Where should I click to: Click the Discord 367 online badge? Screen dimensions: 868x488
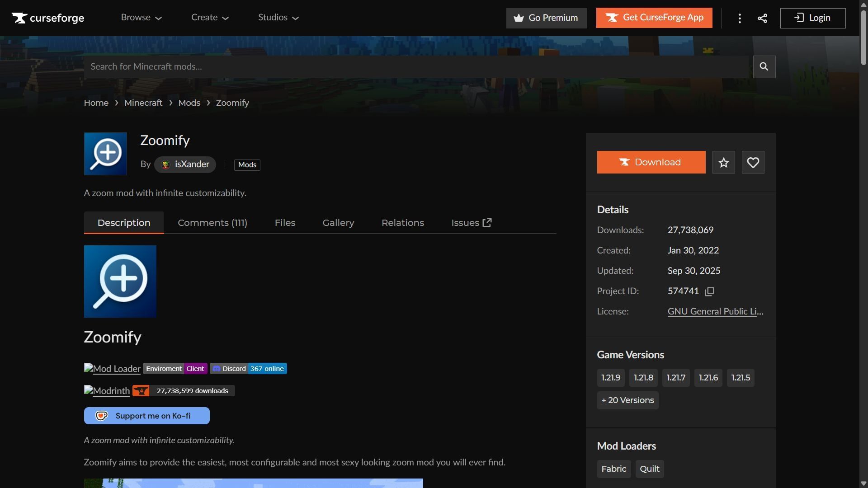coord(248,368)
